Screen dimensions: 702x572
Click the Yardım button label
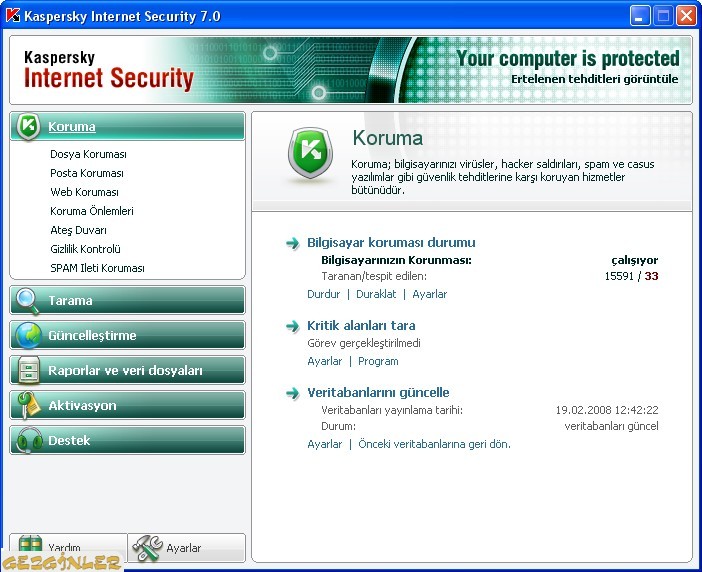(x=64, y=548)
